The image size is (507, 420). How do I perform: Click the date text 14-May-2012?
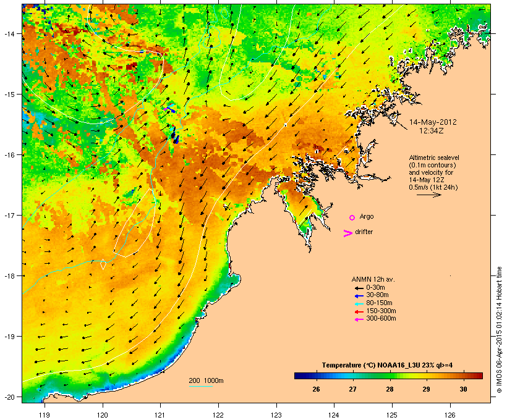click(433, 122)
